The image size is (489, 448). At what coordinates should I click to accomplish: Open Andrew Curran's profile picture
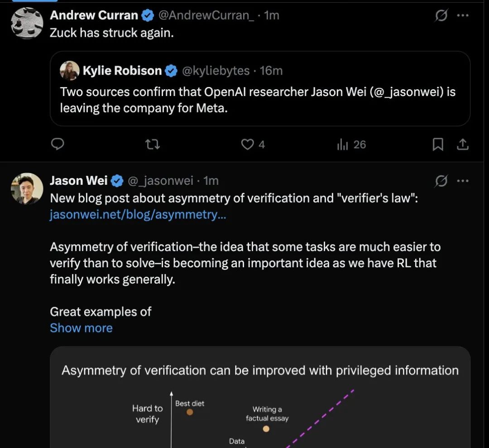[27, 23]
